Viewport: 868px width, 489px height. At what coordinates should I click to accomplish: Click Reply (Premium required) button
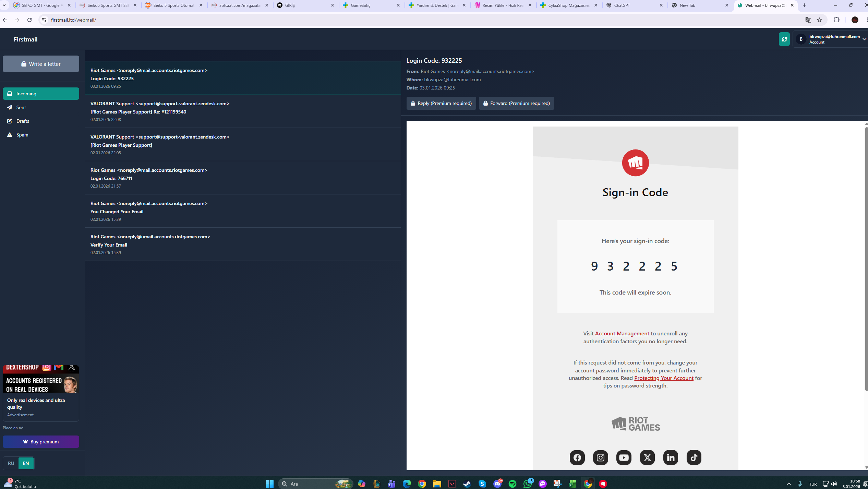coord(441,103)
